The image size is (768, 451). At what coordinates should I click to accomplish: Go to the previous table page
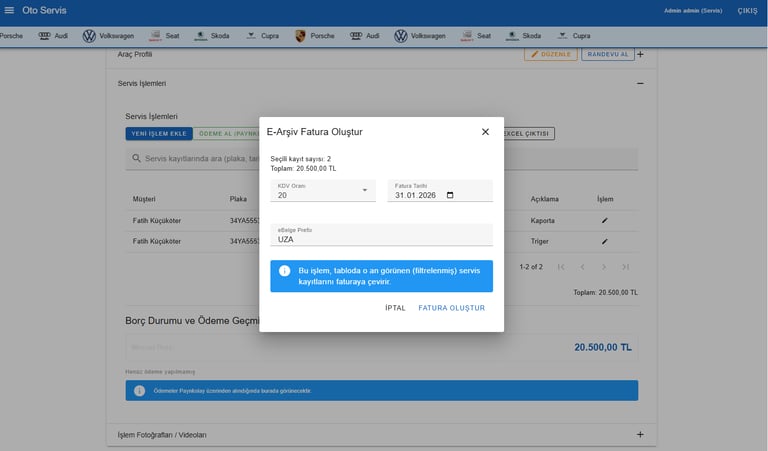point(582,267)
